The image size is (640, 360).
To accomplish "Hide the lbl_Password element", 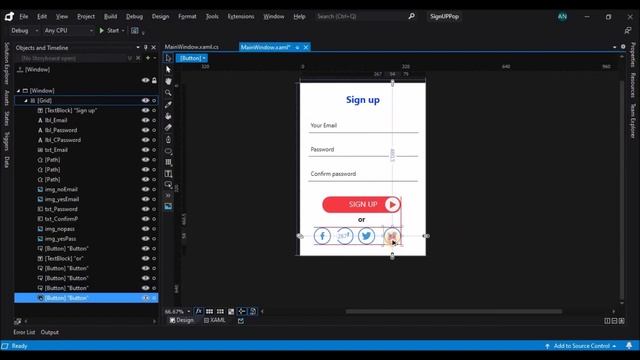I will tap(145, 130).
